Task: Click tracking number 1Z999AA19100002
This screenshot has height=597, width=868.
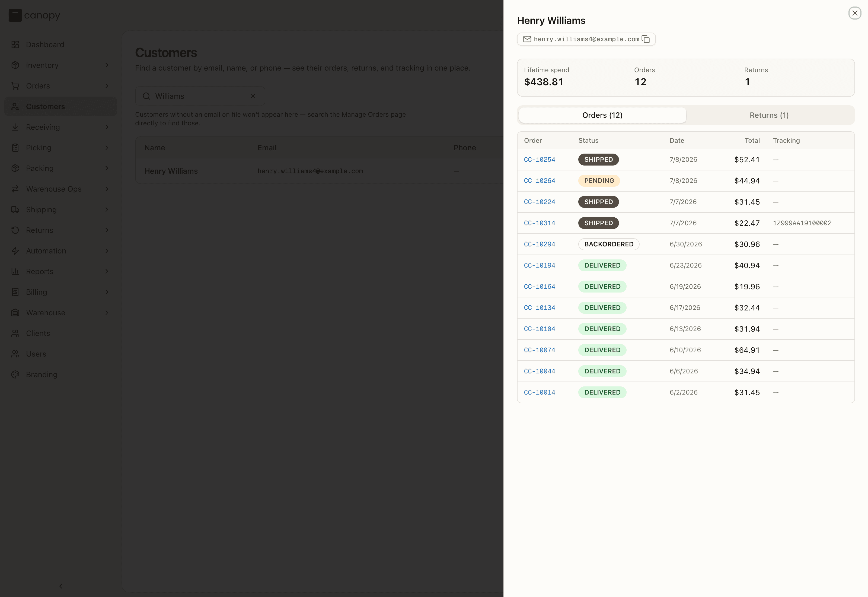Action: [802, 223]
